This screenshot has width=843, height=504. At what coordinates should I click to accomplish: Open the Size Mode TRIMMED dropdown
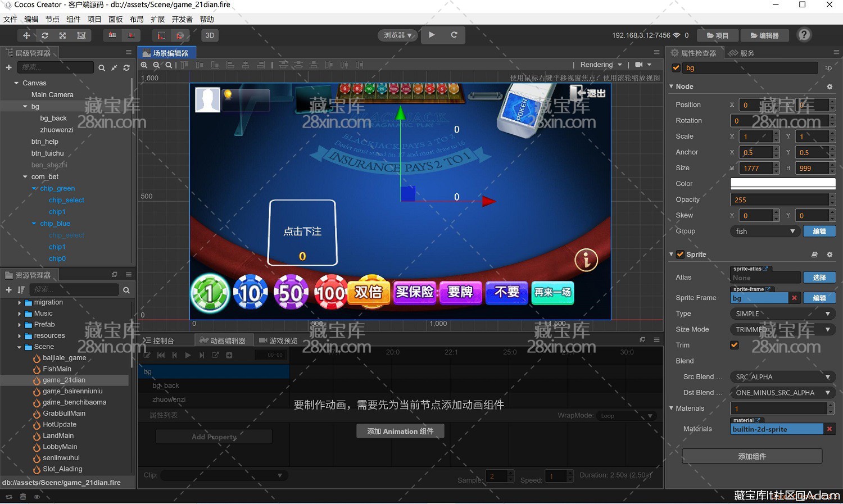[782, 330]
